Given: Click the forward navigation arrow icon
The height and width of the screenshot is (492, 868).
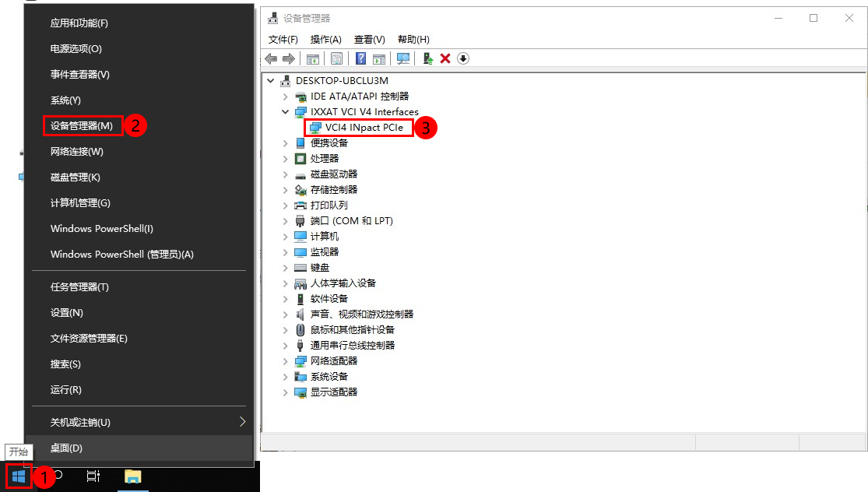Looking at the screenshot, I should 288,58.
